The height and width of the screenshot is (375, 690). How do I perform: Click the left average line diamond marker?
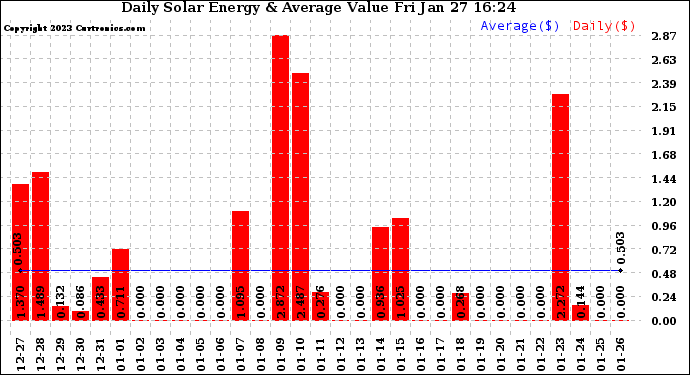pos(20,270)
